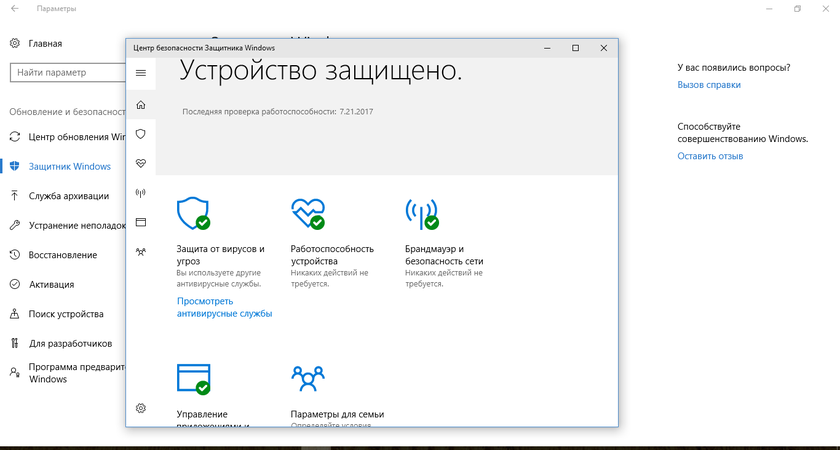Select the heart device health sidebar icon

[141, 162]
